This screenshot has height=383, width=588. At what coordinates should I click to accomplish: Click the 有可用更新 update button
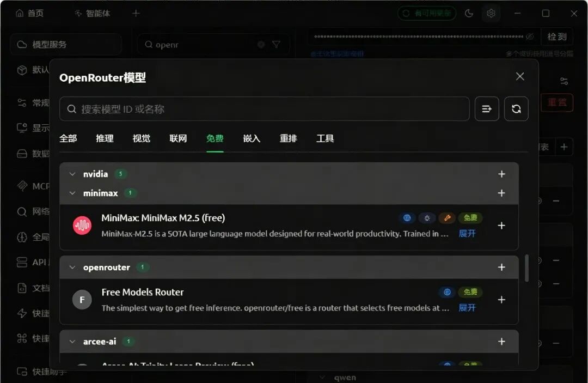point(427,14)
